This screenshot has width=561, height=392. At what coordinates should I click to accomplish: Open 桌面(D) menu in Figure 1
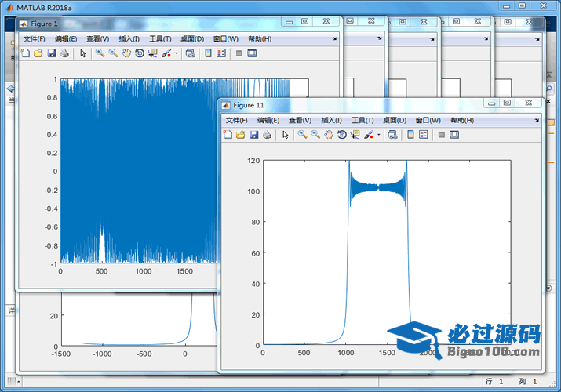(x=192, y=39)
